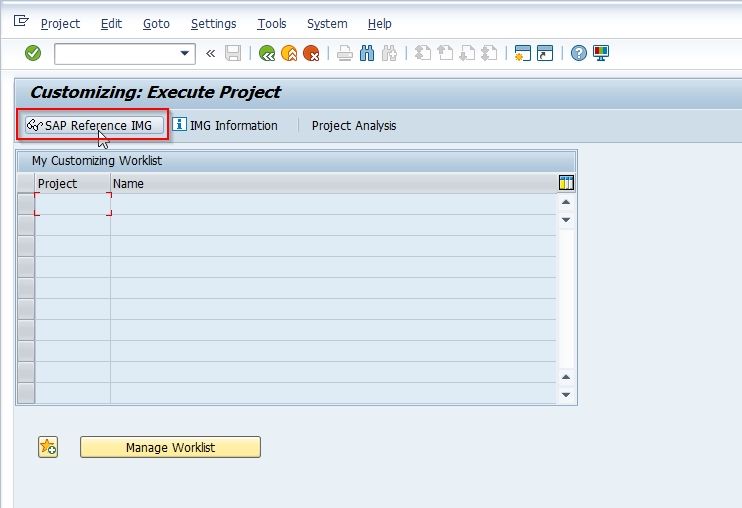742x508 pixels.
Task: Click the Generate Shortcut icon
Action: [x=545, y=53]
